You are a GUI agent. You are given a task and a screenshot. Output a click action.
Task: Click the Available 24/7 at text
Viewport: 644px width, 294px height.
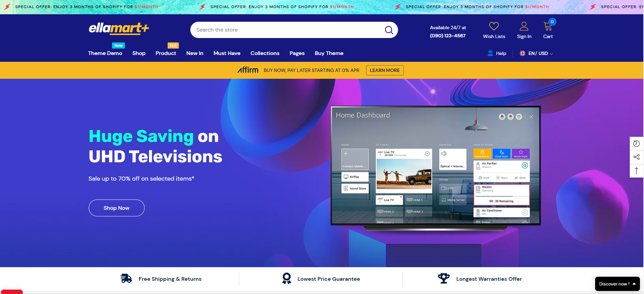pos(448,27)
